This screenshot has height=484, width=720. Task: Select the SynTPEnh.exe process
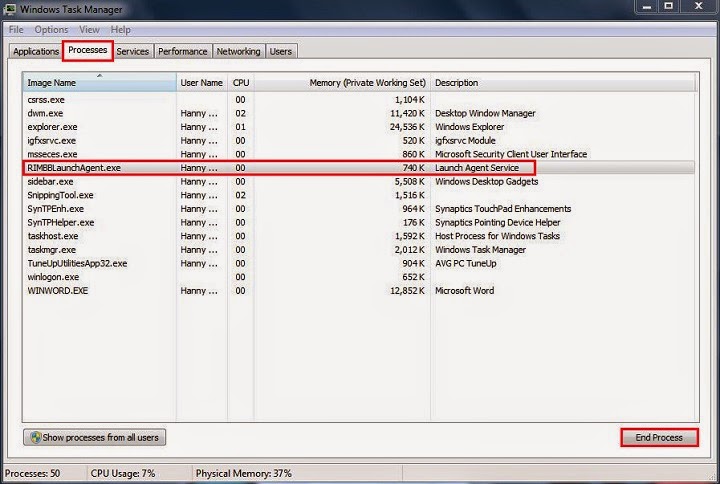[358, 209]
